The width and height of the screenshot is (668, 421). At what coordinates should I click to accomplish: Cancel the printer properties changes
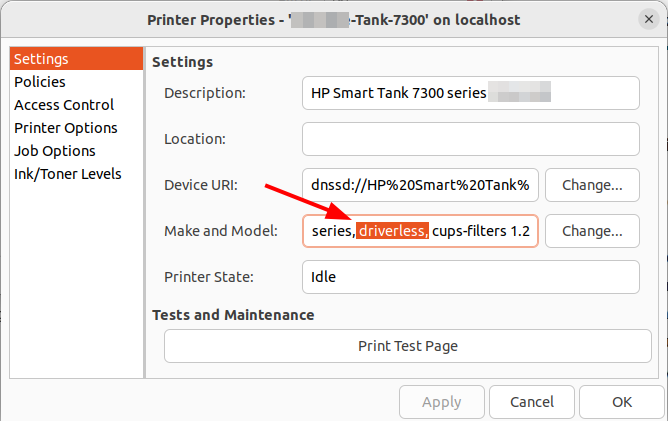[532, 402]
